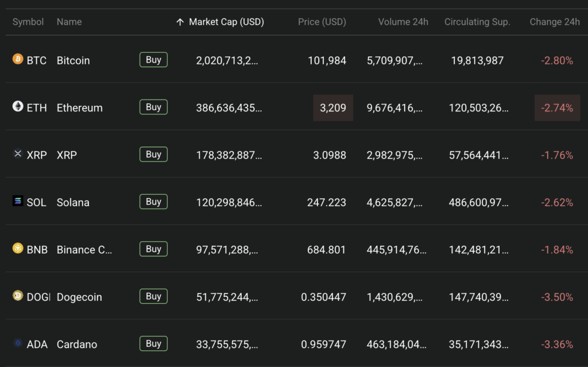The width and height of the screenshot is (588, 367).
Task: Buy Ethereum using its Buy button
Action: tap(153, 107)
